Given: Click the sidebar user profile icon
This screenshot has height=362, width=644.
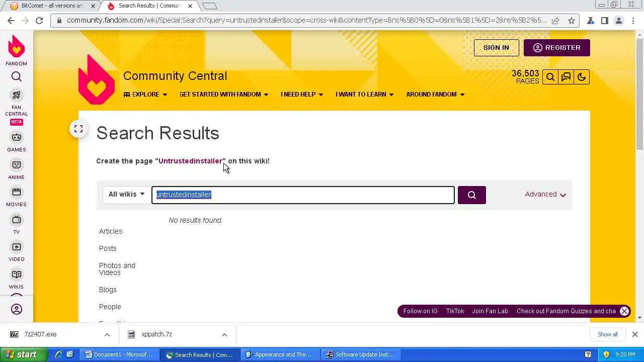Looking at the screenshot, I should (17, 309).
